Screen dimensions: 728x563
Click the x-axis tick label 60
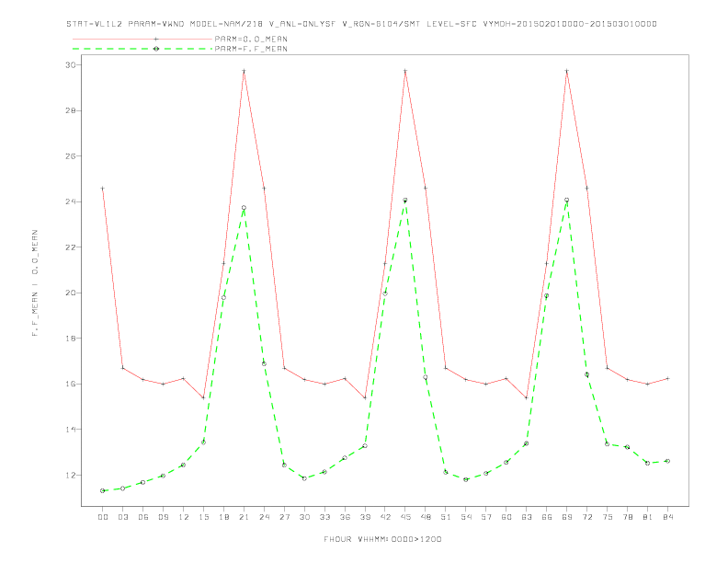(x=506, y=517)
